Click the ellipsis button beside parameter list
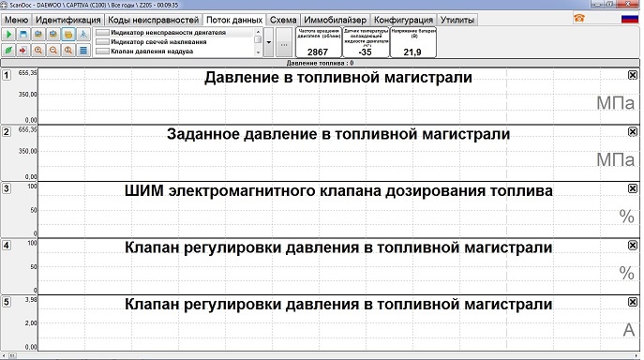The image size is (644, 360). click(x=284, y=42)
